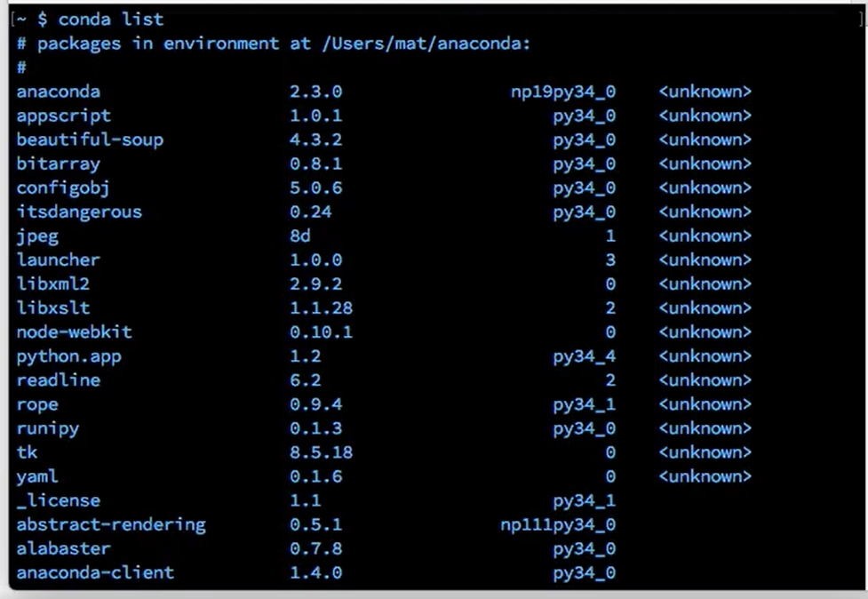
Task: Select the _license package name
Action: pyautogui.click(x=58, y=500)
